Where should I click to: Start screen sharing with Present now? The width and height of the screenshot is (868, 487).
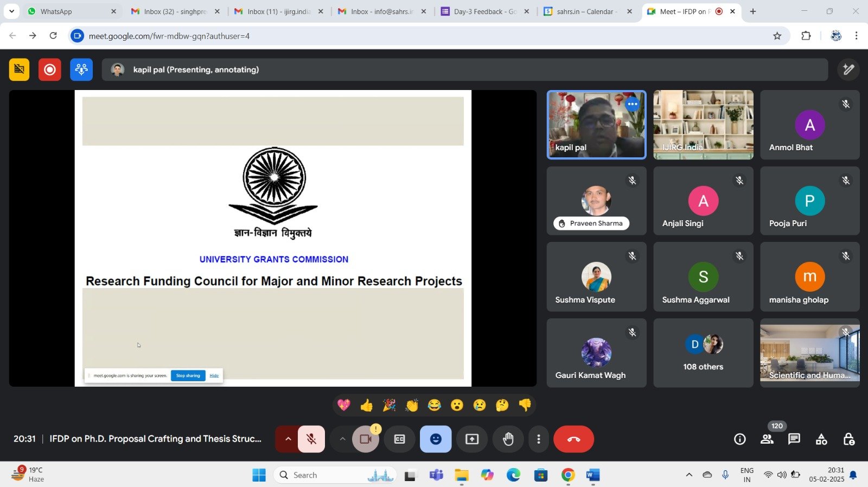click(x=472, y=439)
